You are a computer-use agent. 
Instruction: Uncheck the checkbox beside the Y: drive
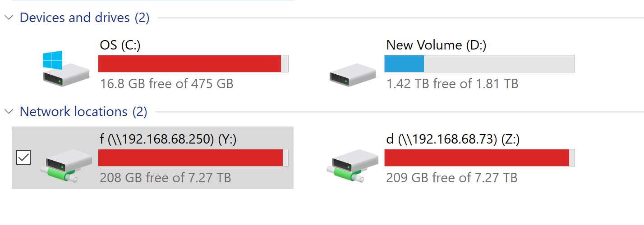(23, 157)
